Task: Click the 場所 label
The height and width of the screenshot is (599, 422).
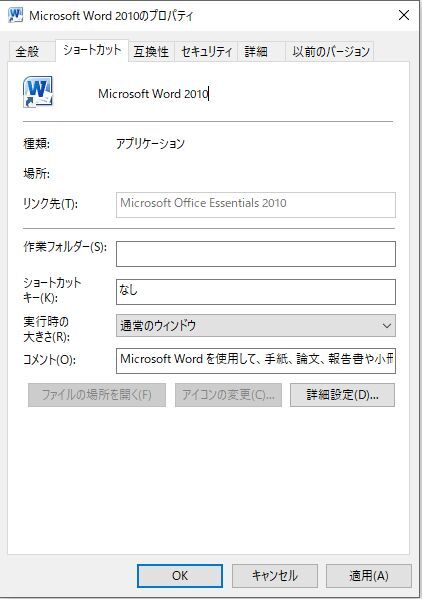Action: click(x=36, y=173)
